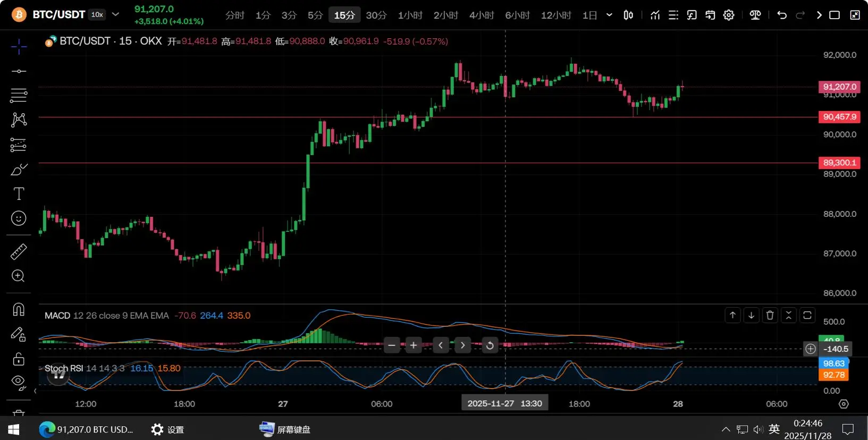868x440 pixels.
Task: Switch to the 5分 timeframe
Action: (315, 15)
